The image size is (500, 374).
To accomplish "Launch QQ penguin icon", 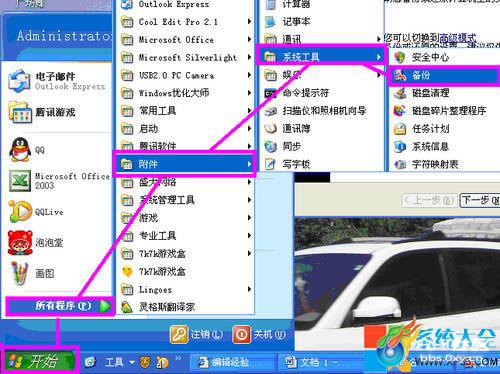I will coord(20,150).
